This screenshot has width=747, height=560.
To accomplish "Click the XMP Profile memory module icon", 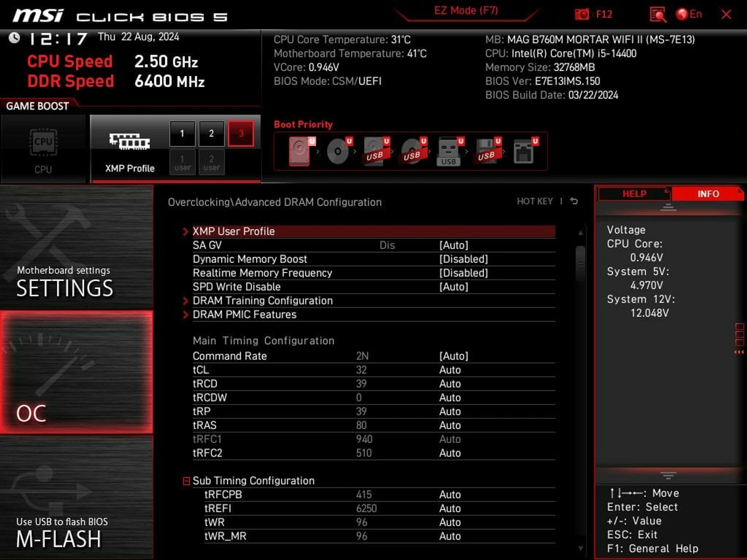I will tap(130, 142).
